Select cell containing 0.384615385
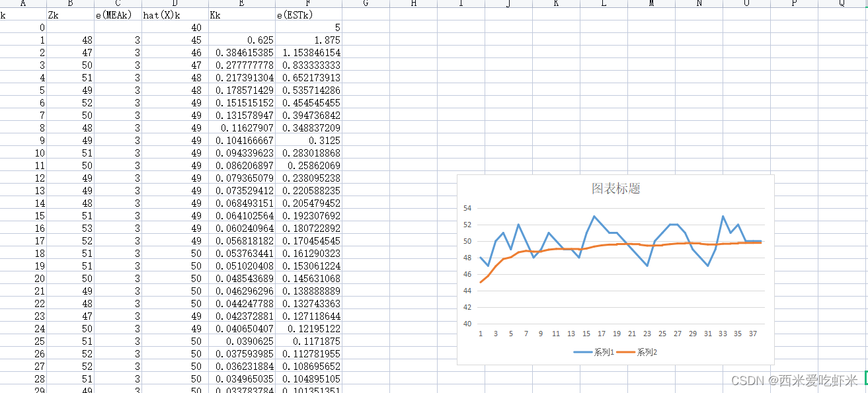The image size is (868, 393). [242, 52]
